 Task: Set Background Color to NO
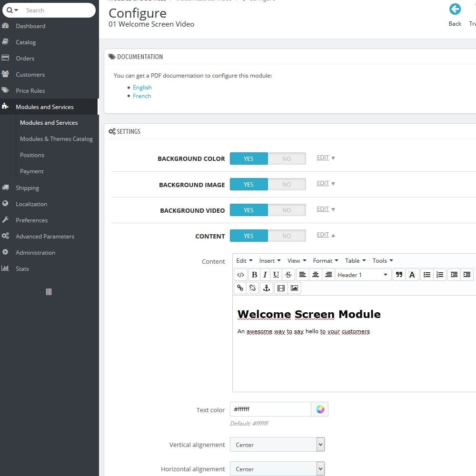click(287, 159)
